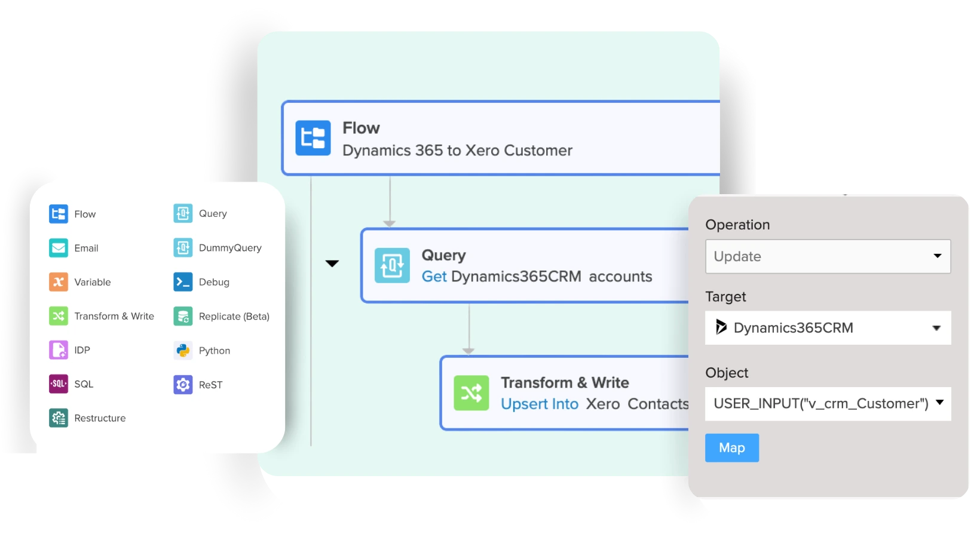Open the Operation dropdown showing Update

(828, 256)
